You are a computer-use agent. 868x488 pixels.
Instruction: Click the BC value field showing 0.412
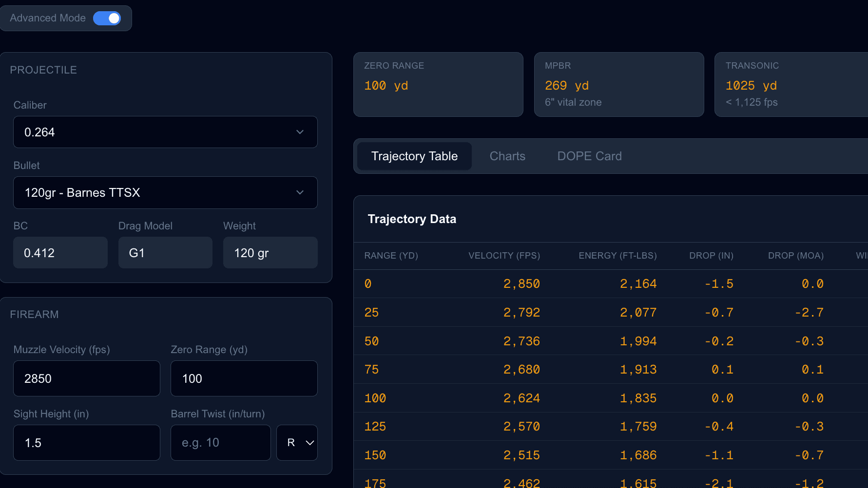tap(60, 252)
